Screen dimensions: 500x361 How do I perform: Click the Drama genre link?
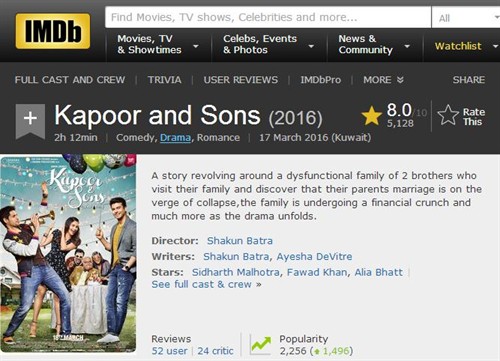pos(175,138)
